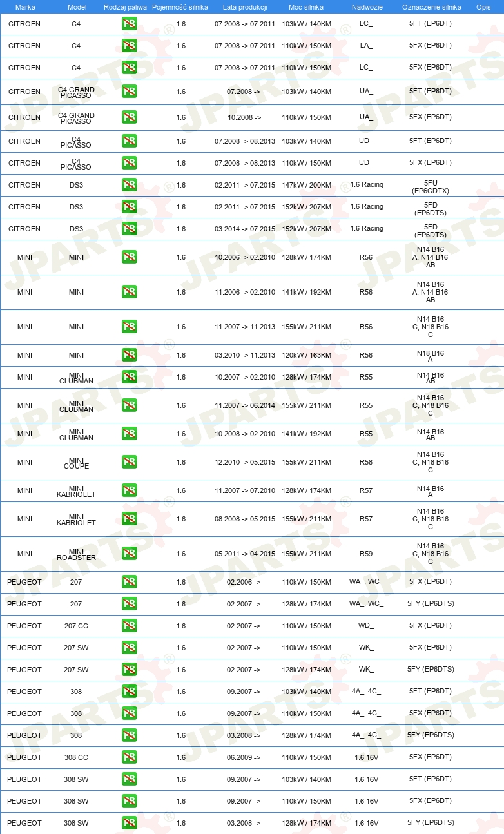The width and height of the screenshot is (504, 834).
Task: Click the WD_ body code
Action: (x=366, y=626)
